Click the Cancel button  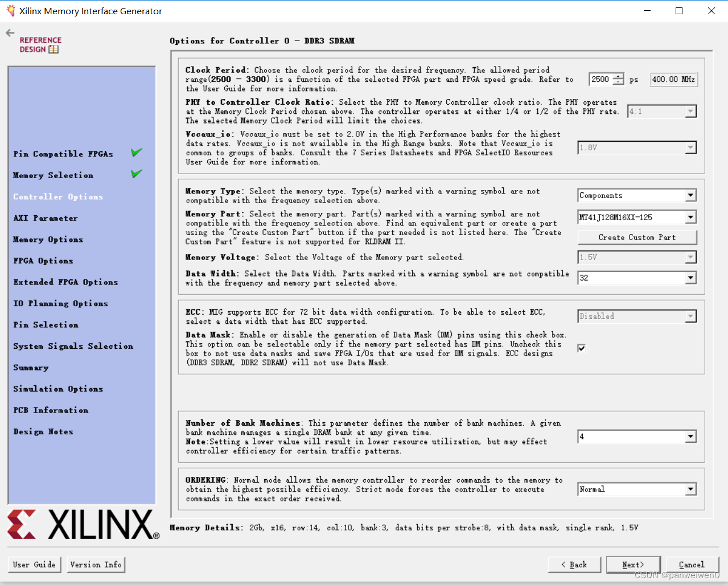[692, 565]
